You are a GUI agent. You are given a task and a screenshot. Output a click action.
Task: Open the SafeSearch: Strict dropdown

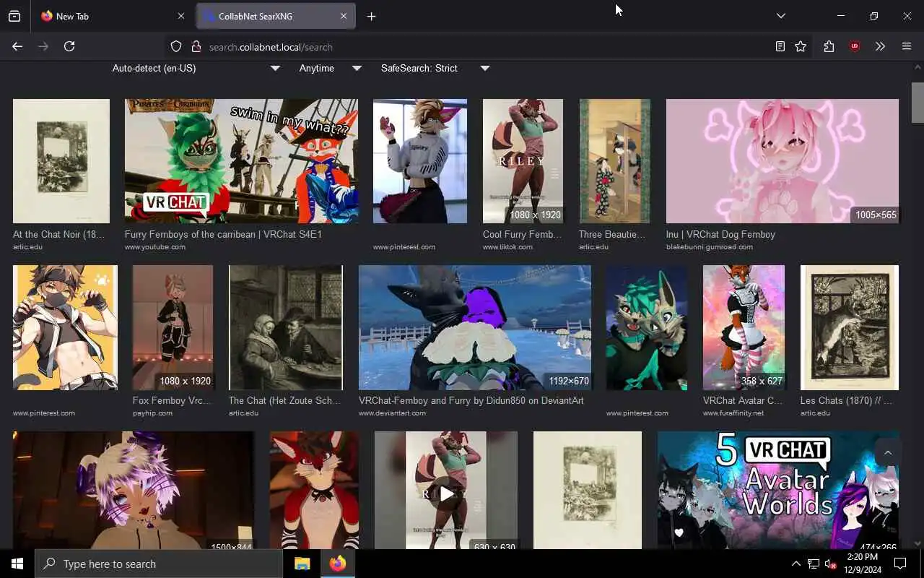tap(435, 68)
